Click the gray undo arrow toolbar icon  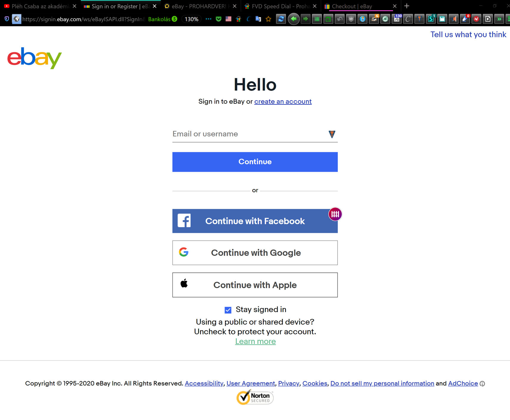(x=340, y=19)
